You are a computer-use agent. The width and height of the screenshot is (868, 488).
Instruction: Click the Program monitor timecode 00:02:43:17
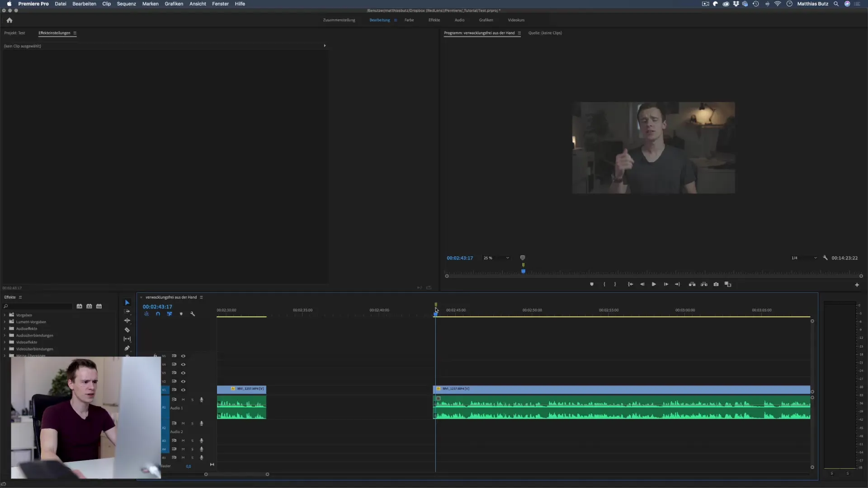460,258
